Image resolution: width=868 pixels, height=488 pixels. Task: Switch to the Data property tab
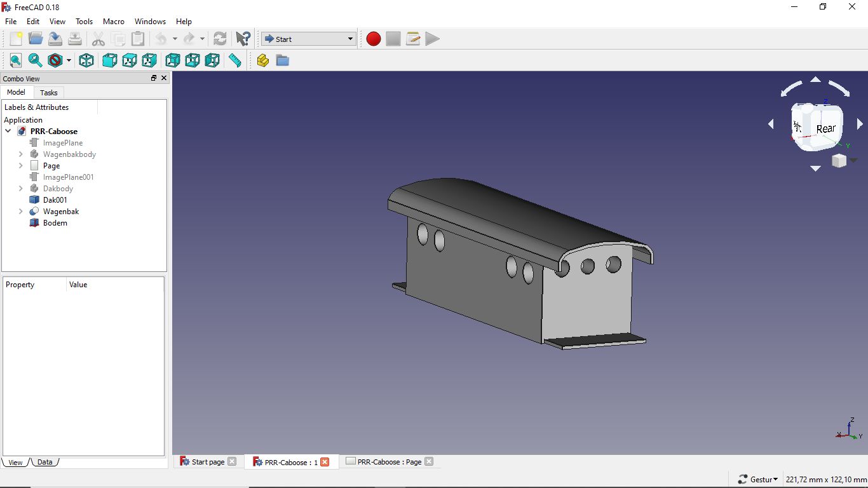coord(44,462)
